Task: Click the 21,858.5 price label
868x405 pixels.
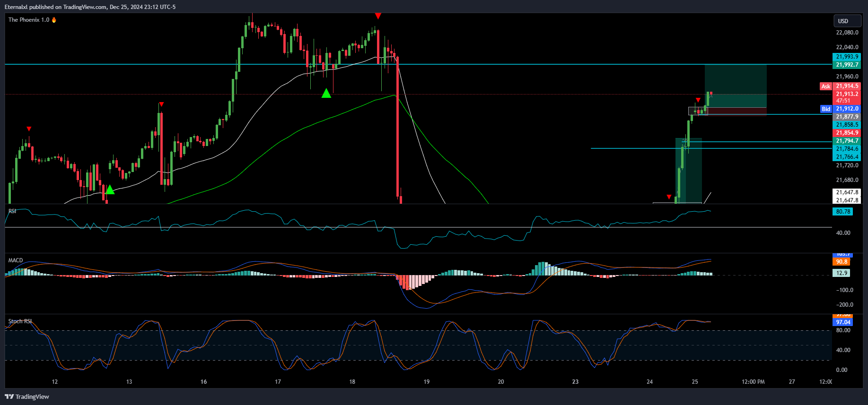Action: [x=847, y=125]
